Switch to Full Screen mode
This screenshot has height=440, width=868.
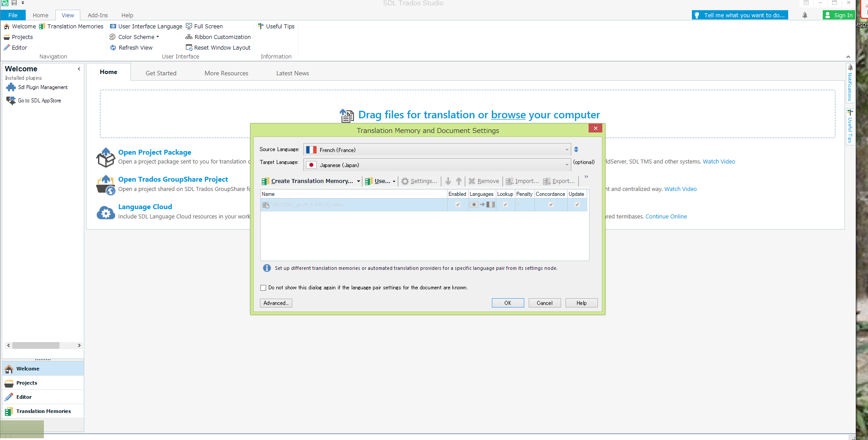[204, 27]
